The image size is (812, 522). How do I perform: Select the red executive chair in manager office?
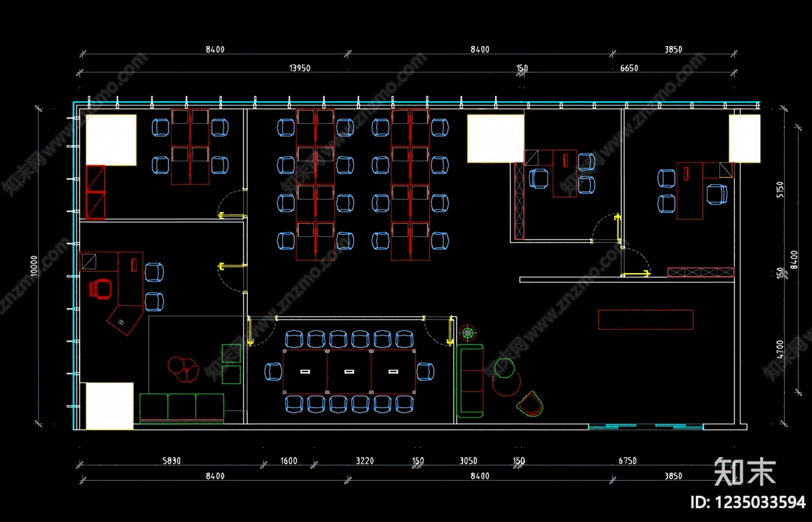[x=100, y=289]
